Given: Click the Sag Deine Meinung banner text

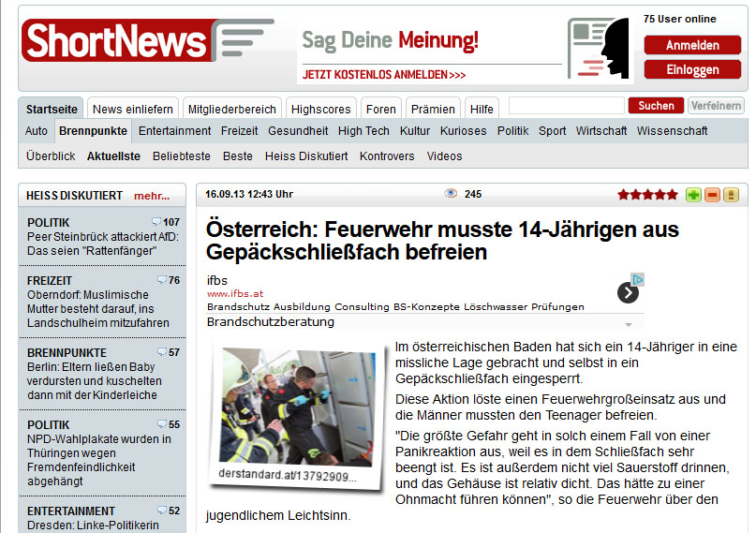Looking at the screenshot, I should coord(390,40).
